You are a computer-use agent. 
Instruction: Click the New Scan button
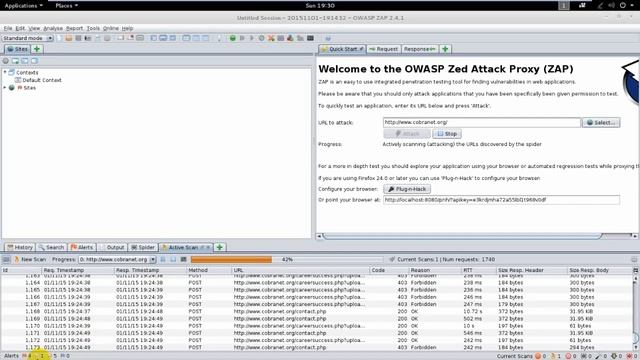pyautogui.click(x=30, y=259)
